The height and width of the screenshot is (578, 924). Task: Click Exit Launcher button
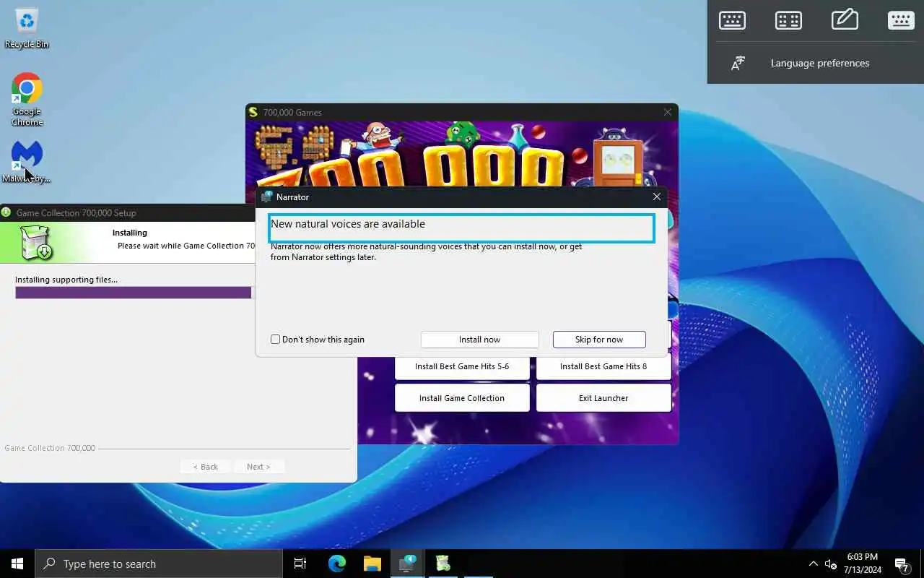point(603,398)
